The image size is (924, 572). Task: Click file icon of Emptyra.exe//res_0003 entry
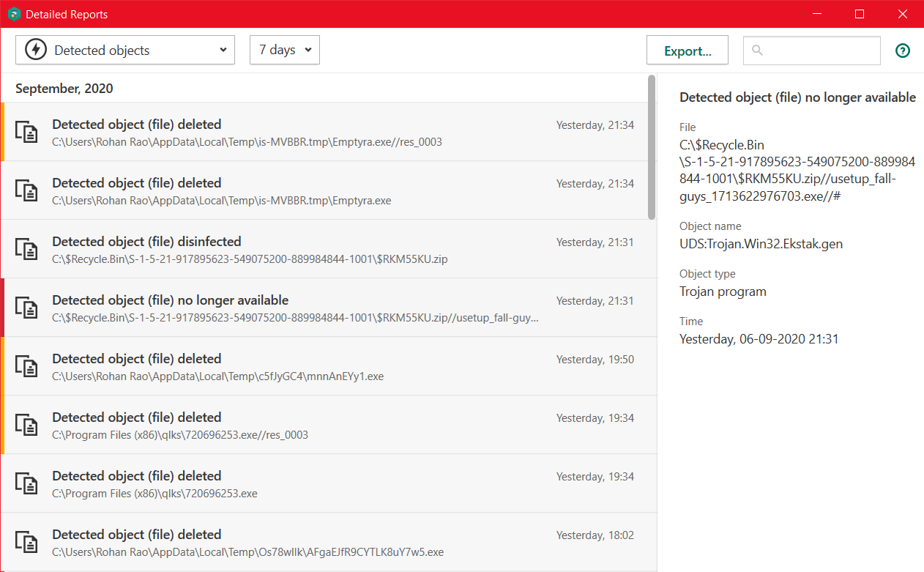pyautogui.click(x=27, y=132)
